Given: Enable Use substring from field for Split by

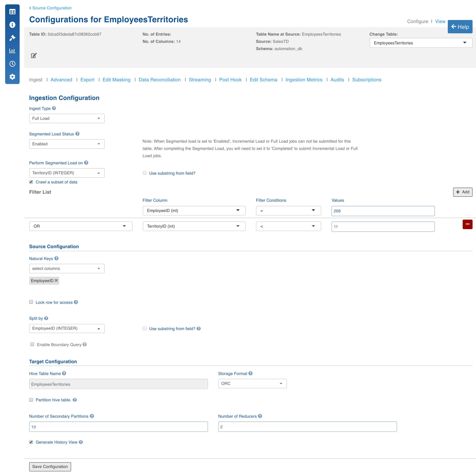Looking at the screenshot, I should pyautogui.click(x=145, y=328).
